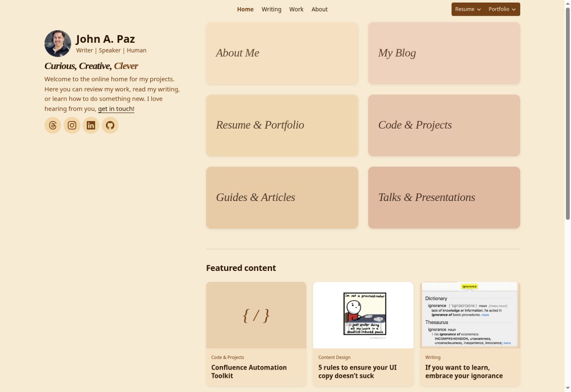
Task: Click the page's vertical scrollbar thumb
Action: pos(568,114)
